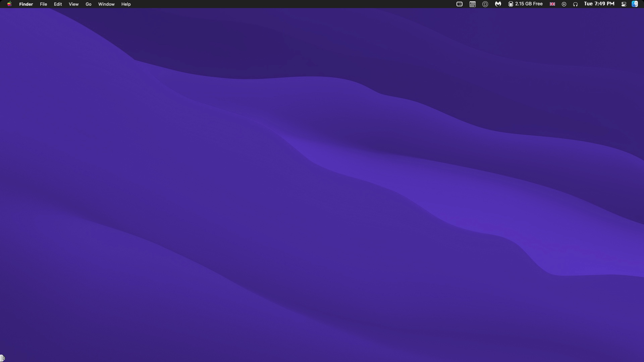Open the Window menu
644x362 pixels.
tap(106, 4)
